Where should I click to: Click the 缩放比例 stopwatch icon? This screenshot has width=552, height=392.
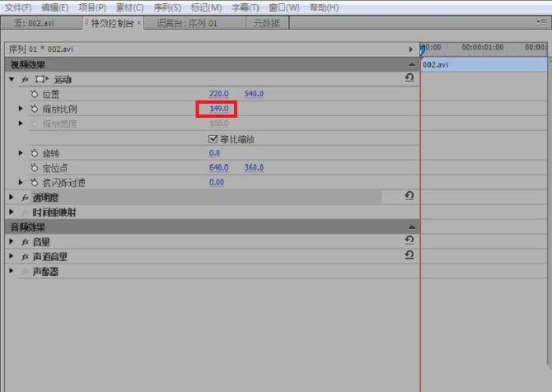[34, 109]
